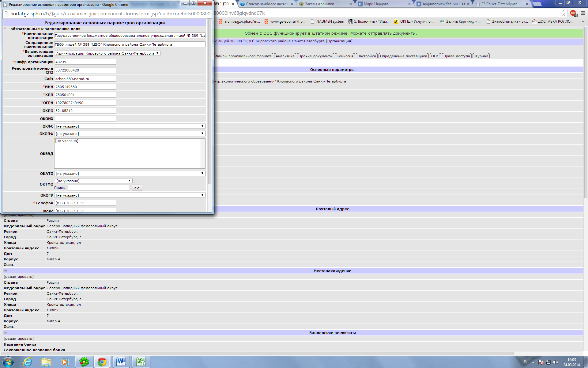Expand the Вышестоящая организация dropdown
This screenshot has width=588, height=368.
click(107, 53)
